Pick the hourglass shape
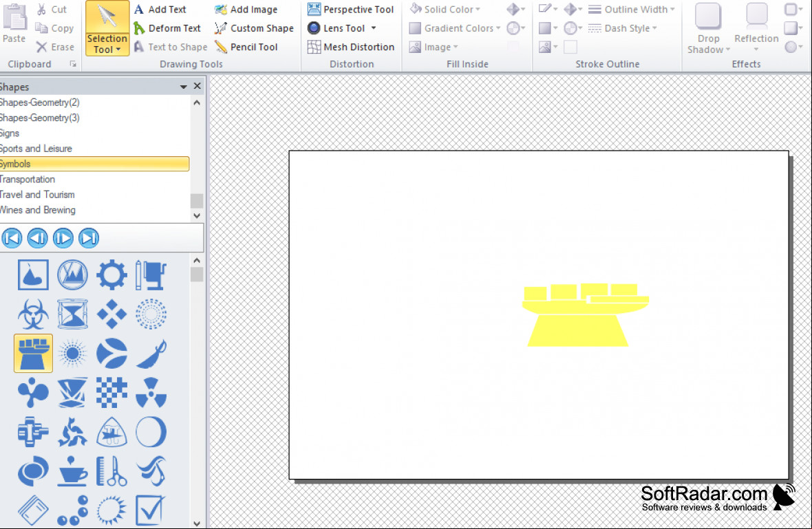The height and width of the screenshot is (529, 812). coord(72,314)
